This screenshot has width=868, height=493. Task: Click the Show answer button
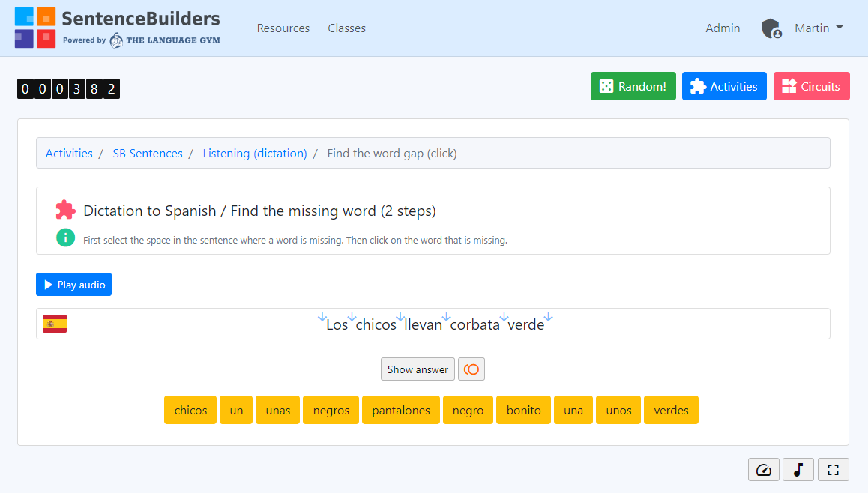pyautogui.click(x=418, y=369)
